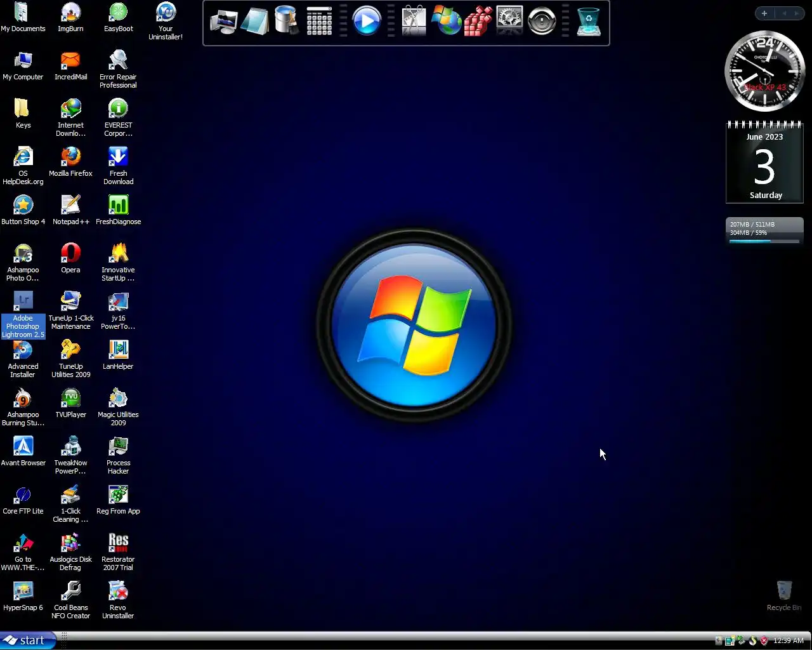This screenshot has width=812, height=650.
Task: Select the TuneUp Utilities 2009 icon
Action: pos(70,359)
